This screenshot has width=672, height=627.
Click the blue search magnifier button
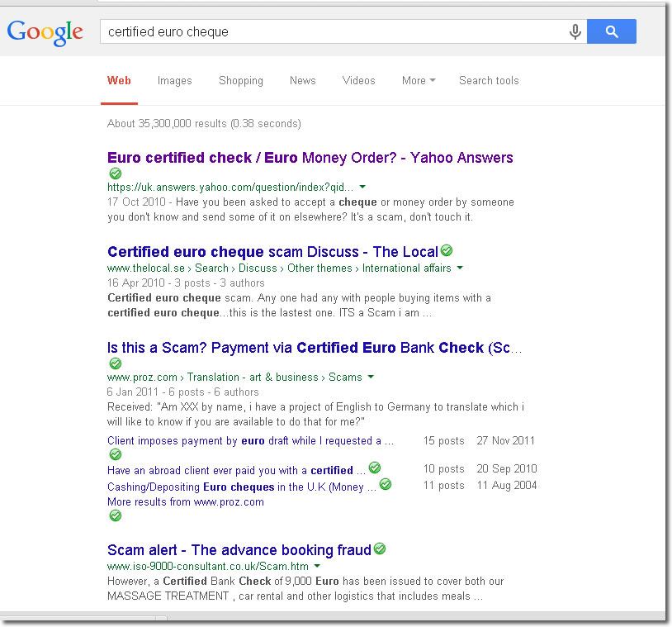tap(611, 31)
